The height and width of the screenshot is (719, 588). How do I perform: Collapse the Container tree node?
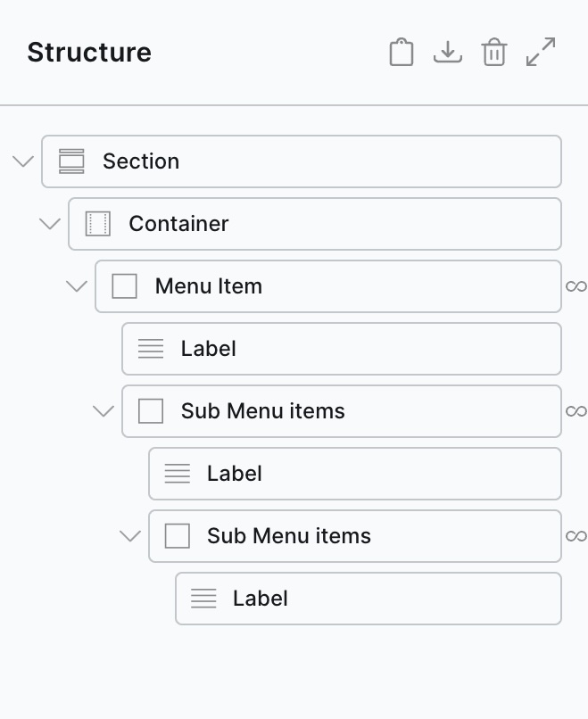50,224
